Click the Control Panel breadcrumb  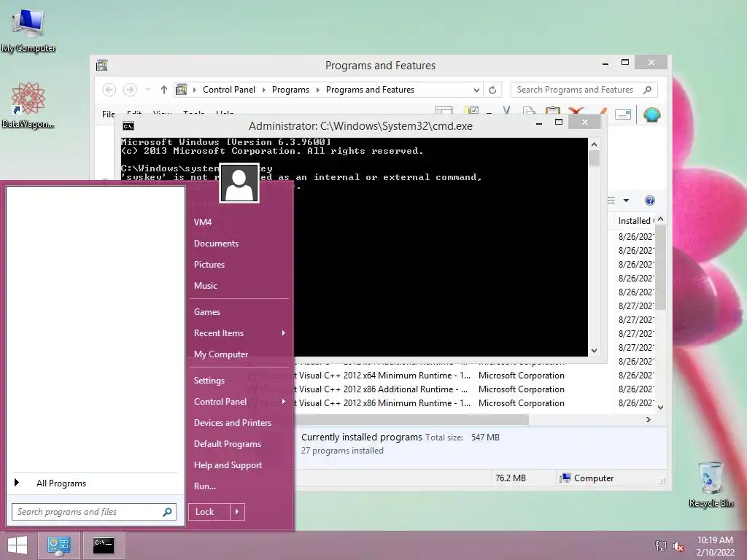tap(228, 90)
